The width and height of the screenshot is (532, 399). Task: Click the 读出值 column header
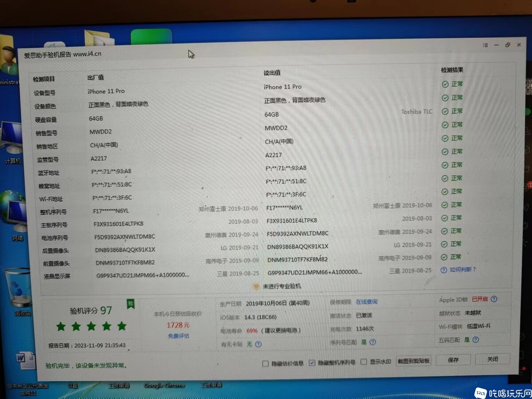(x=272, y=73)
